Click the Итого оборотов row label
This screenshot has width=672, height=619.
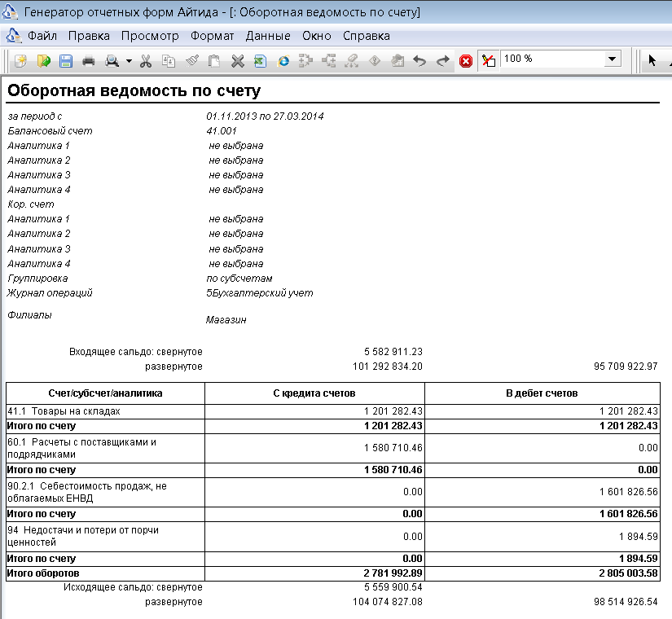(43, 573)
